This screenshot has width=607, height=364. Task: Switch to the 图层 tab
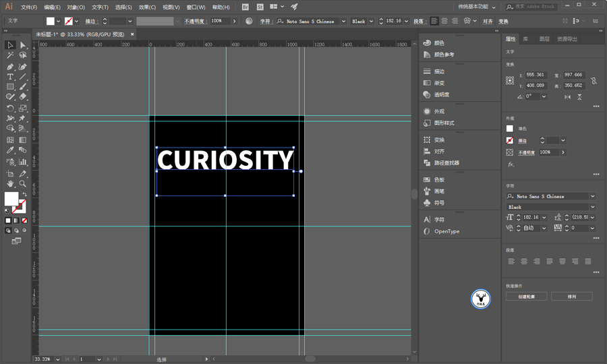point(544,39)
